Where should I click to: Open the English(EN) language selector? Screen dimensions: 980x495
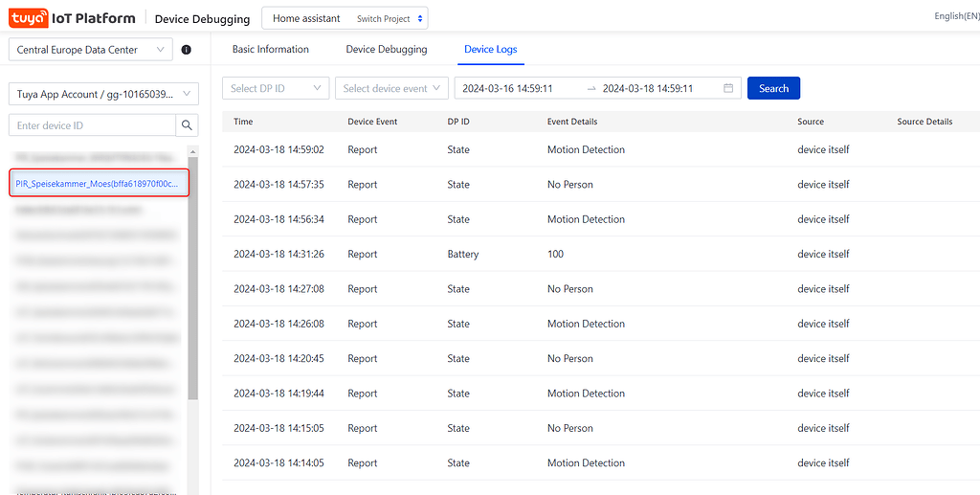pyautogui.click(x=957, y=16)
